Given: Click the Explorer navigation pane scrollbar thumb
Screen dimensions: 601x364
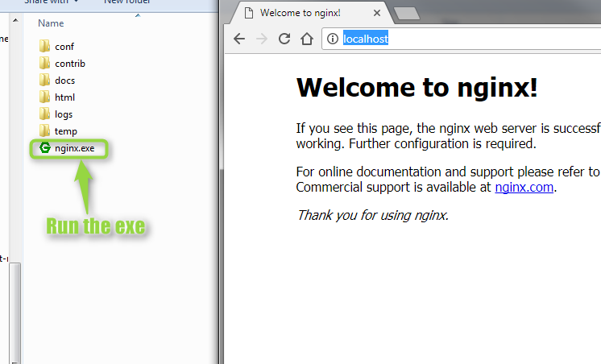Looking at the screenshot, I should pyautogui.click(x=15, y=312).
